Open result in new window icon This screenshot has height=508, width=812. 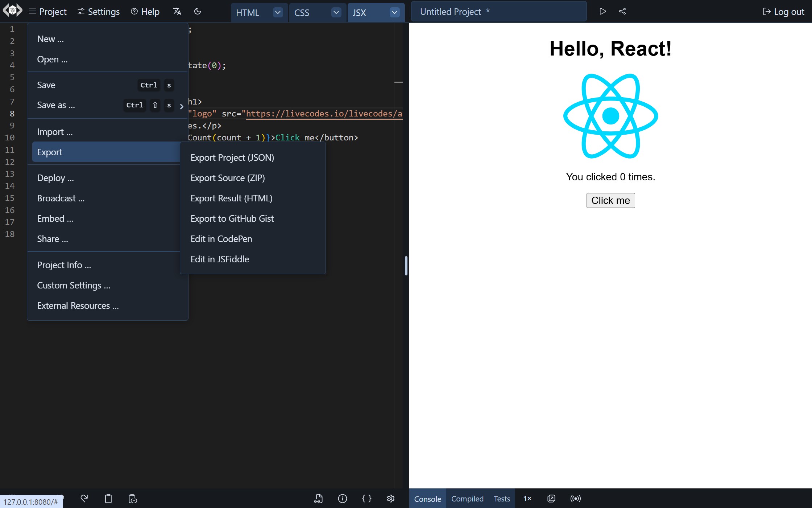(x=551, y=498)
